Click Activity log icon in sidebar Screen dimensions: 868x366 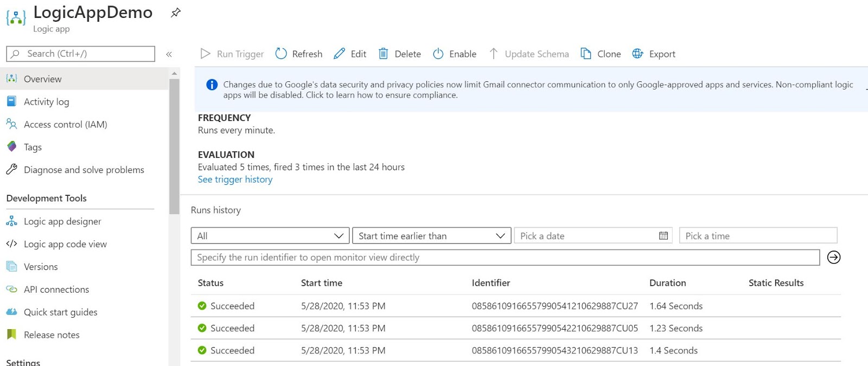[11, 101]
